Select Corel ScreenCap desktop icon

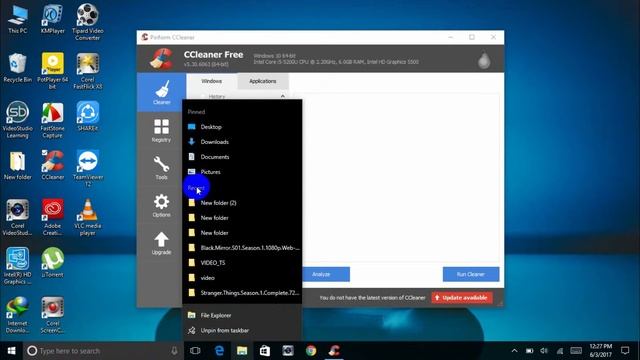pyautogui.click(x=53, y=315)
